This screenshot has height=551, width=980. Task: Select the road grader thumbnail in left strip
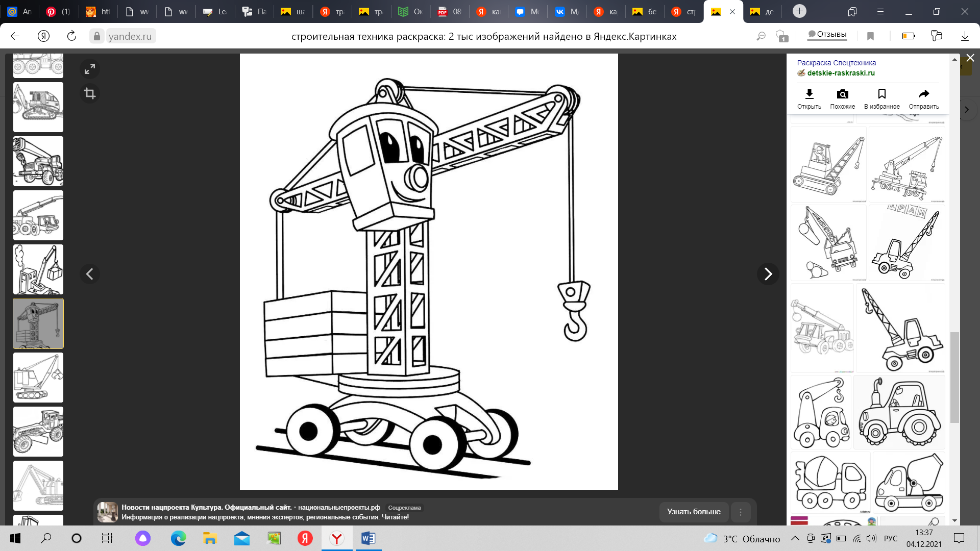point(38,432)
